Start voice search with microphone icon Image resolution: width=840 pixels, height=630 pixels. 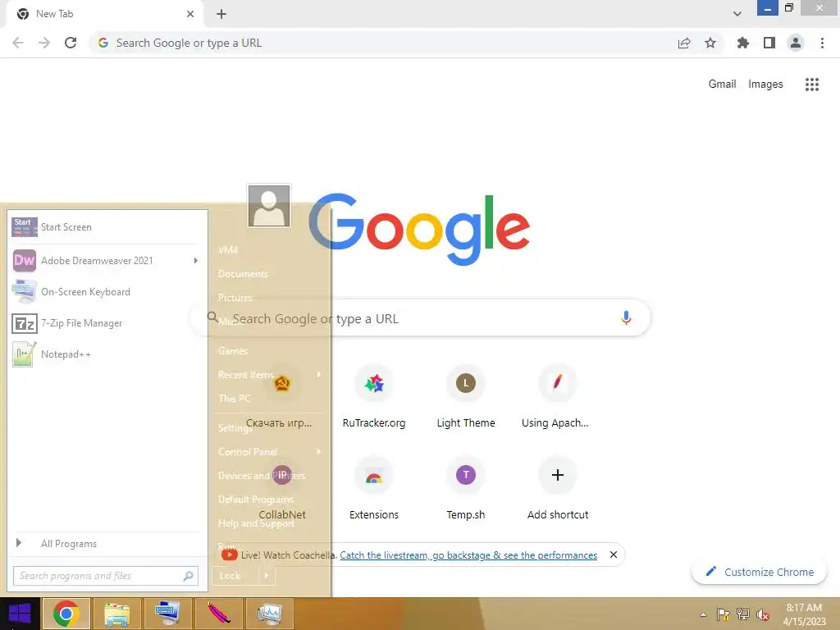coord(626,317)
